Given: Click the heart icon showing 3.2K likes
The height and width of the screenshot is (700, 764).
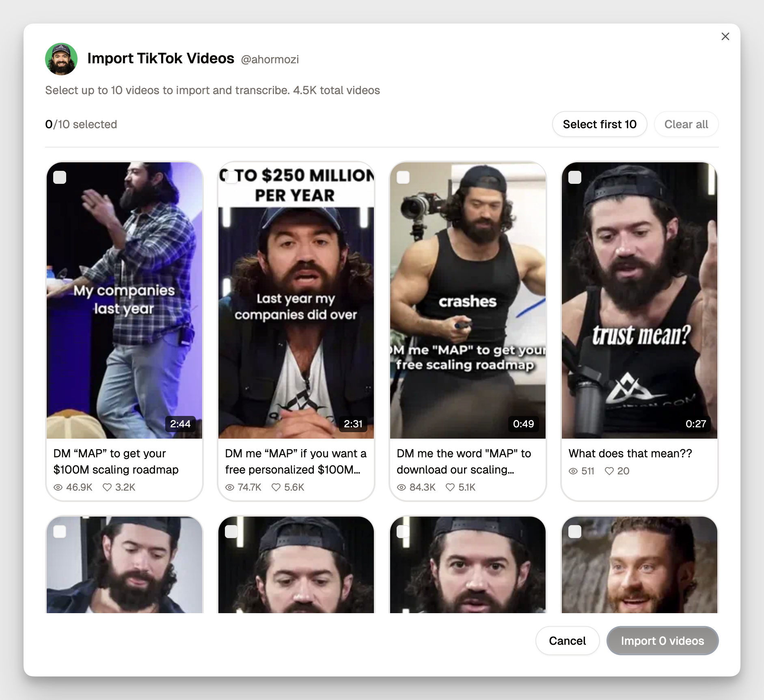Looking at the screenshot, I should coord(107,487).
